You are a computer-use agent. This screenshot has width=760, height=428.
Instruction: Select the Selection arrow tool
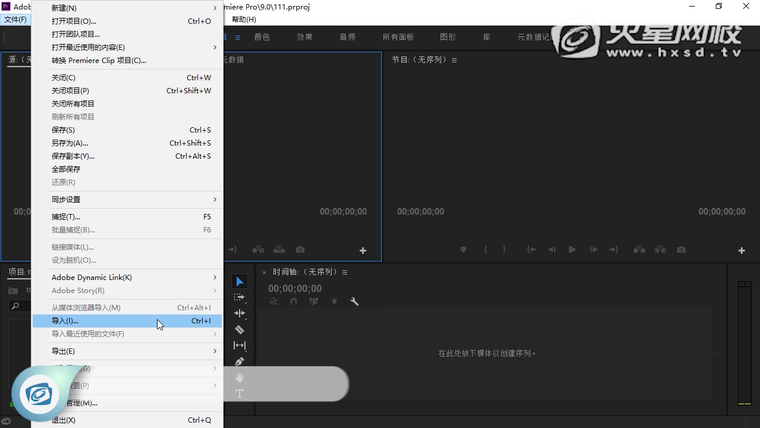coord(239,281)
